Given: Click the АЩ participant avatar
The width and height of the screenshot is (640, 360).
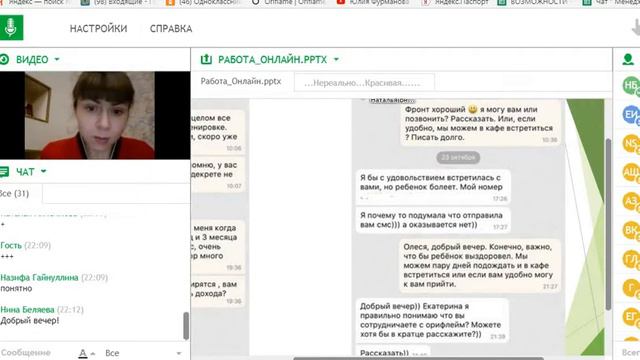Looking at the screenshot, I should 631,172.
